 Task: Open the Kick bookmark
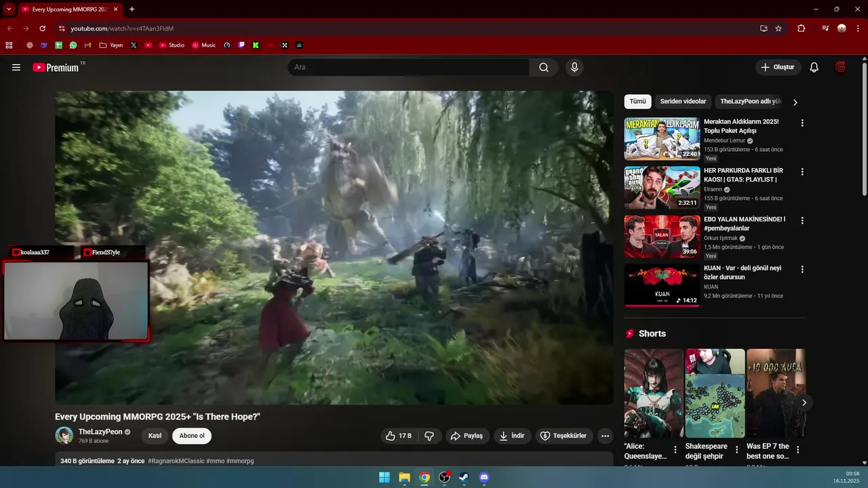[256, 45]
